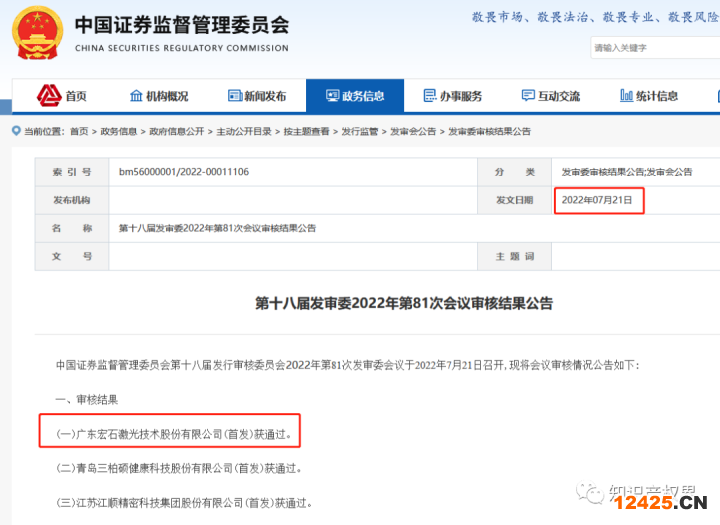Go to 首页 in the breadcrumb trail

point(79,132)
